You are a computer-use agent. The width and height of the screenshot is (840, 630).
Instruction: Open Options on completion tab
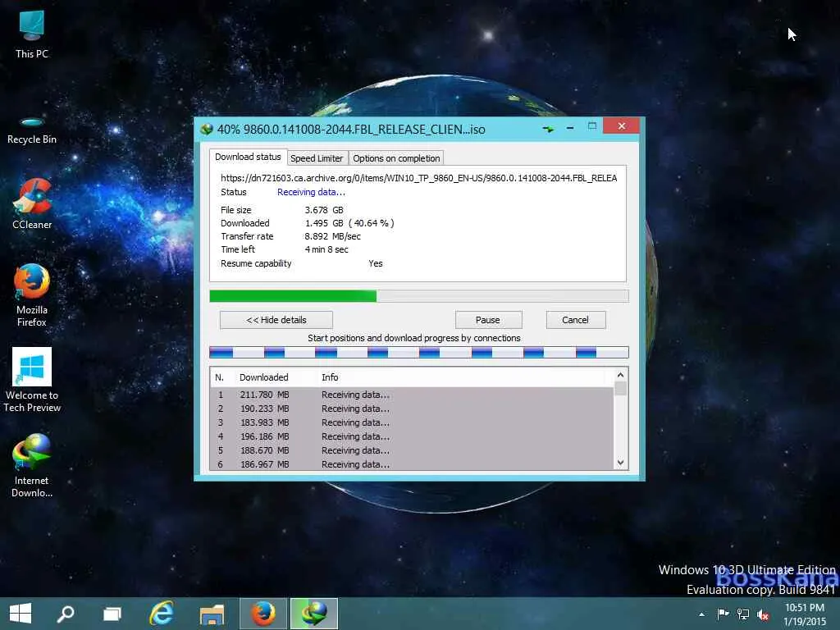click(x=396, y=158)
